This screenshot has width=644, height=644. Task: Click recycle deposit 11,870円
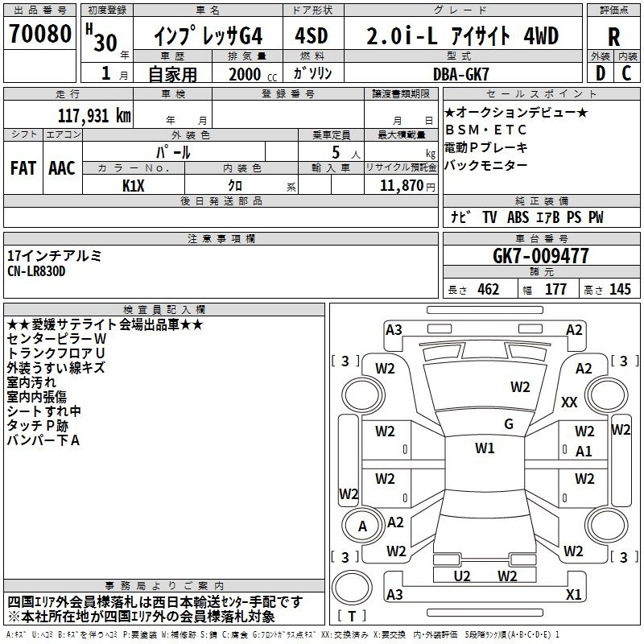(x=407, y=186)
